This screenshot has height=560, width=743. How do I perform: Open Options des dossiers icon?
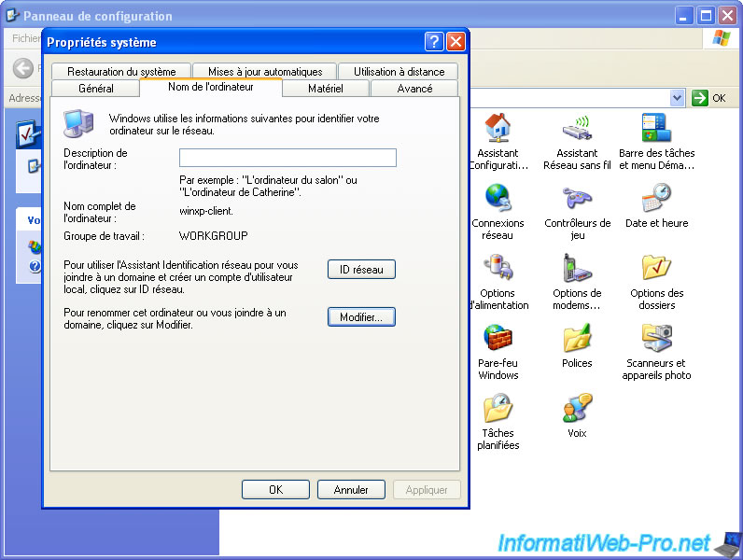pyautogui.click(x=656, y=267)
